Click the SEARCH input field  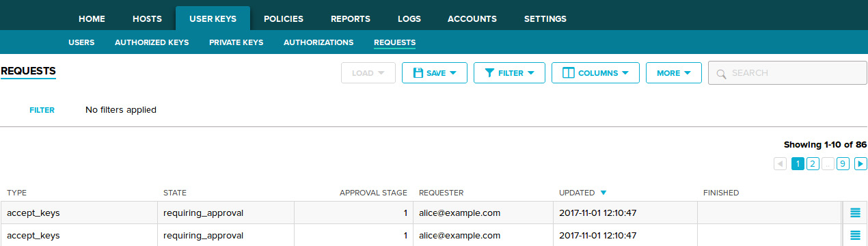pos(787,73)
